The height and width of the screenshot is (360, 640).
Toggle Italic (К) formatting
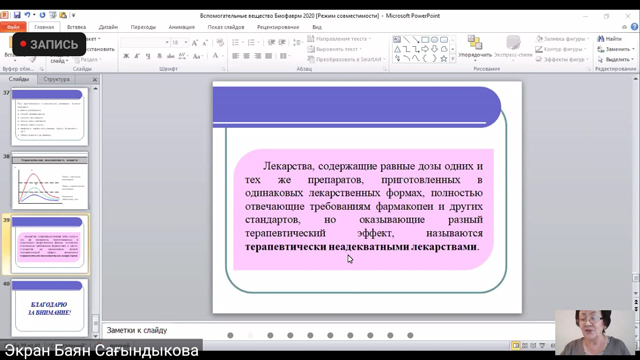[137, 56]
